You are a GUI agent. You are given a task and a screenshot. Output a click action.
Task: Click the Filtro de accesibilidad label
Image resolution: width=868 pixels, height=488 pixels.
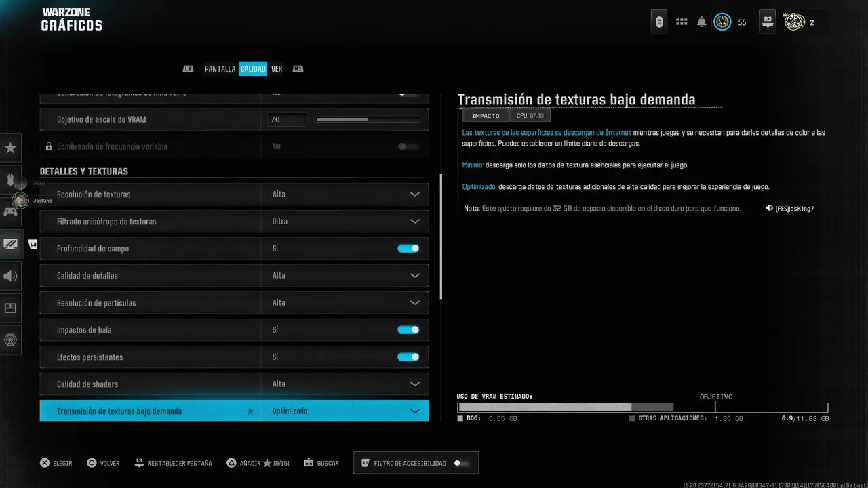point(410,464)
